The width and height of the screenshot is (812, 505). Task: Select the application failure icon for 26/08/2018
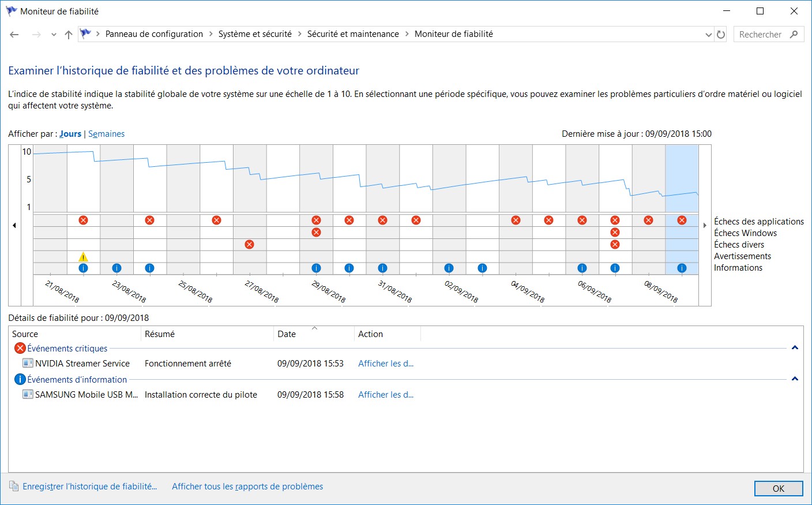click(216, 220)
